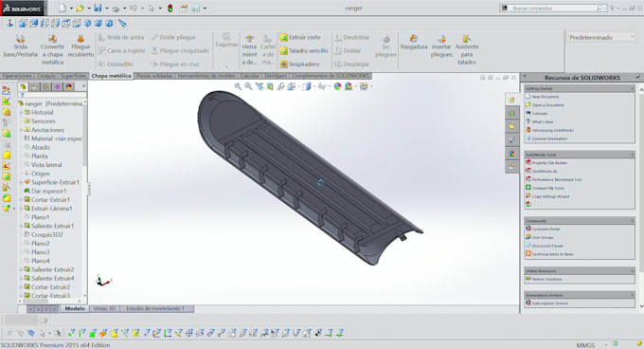Expand the Cortar-Extruir1 feature node
This screenshot has width=644, height=349.
tap(21, 200)
